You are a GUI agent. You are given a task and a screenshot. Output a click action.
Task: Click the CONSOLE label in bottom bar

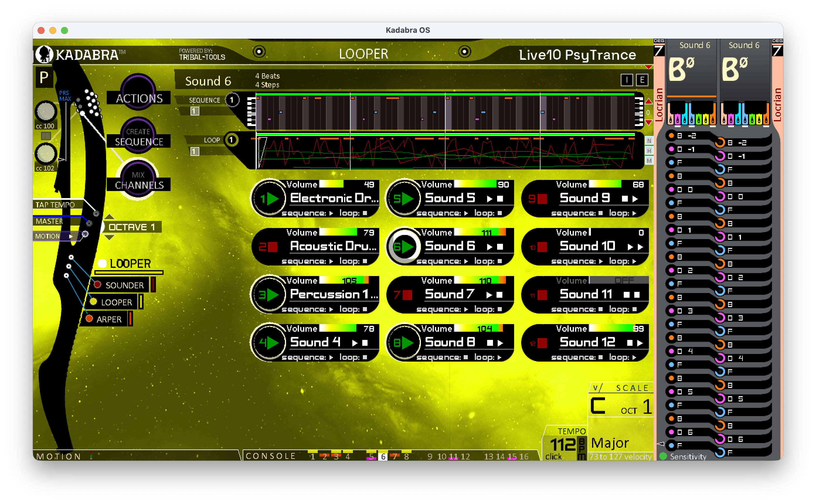click(270, 456)
